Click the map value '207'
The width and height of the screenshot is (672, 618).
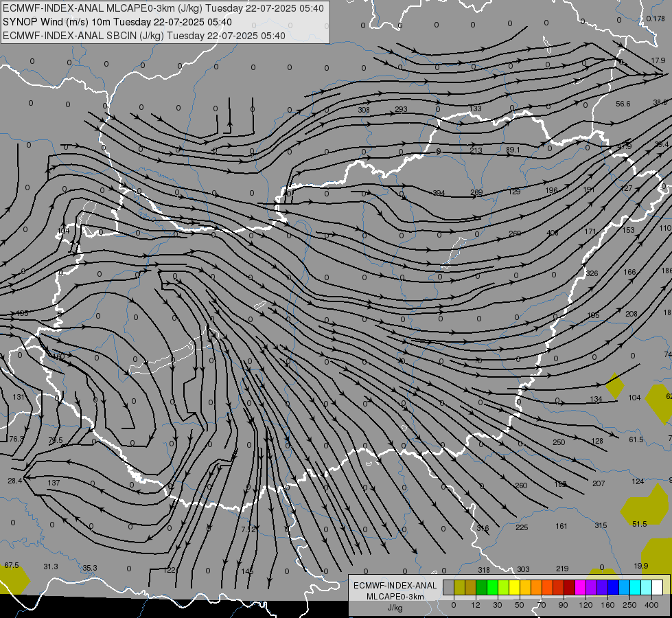[599, 483]
